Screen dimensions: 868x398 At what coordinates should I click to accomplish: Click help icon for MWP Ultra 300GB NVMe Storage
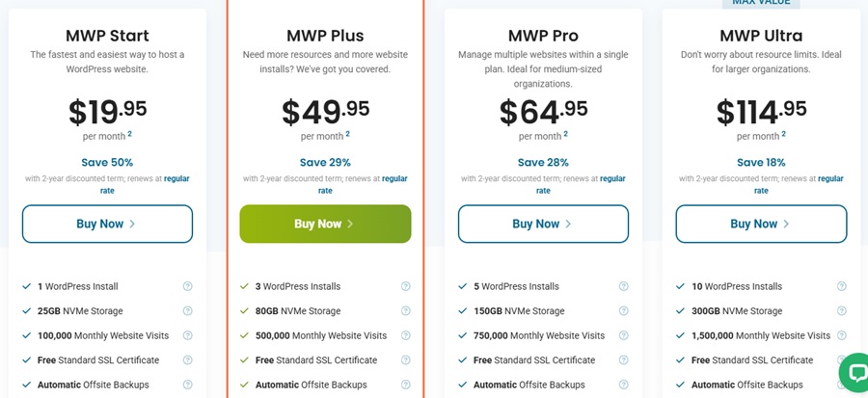pyautogui.click(x=842, y=311)
